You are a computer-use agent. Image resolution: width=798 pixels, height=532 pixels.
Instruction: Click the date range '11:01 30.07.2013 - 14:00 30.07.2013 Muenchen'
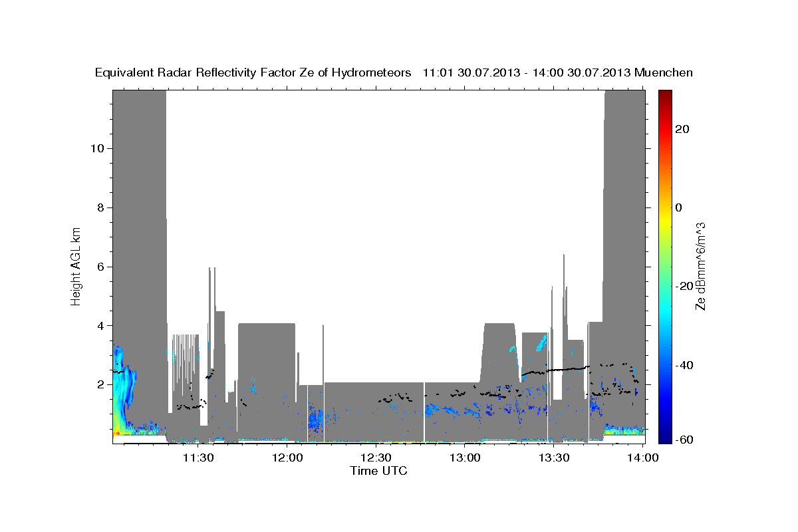[558, 72]
